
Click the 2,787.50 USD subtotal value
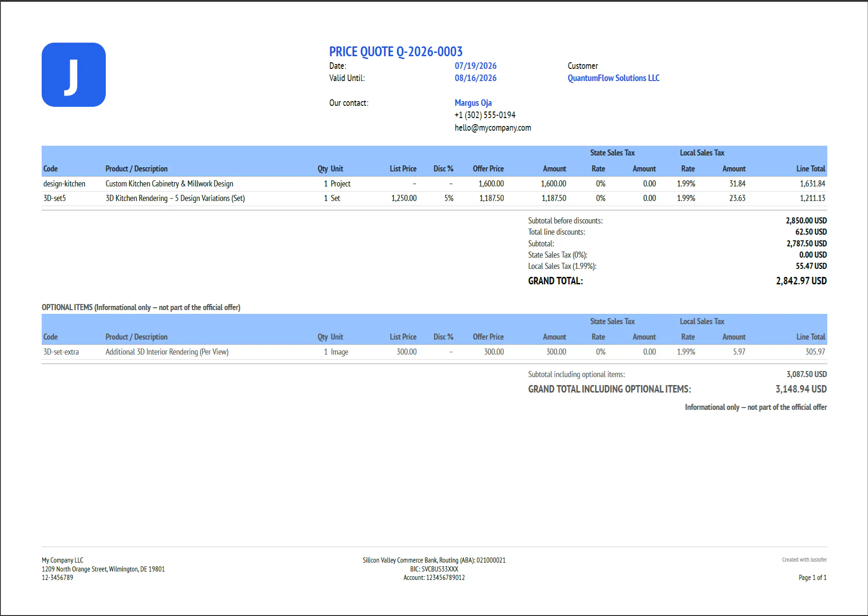point(806,244)
